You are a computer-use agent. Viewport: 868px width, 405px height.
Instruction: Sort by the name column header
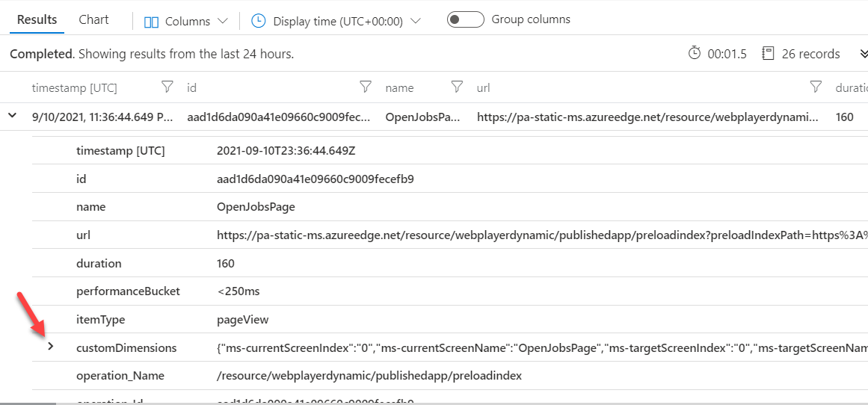click(400, 88)
